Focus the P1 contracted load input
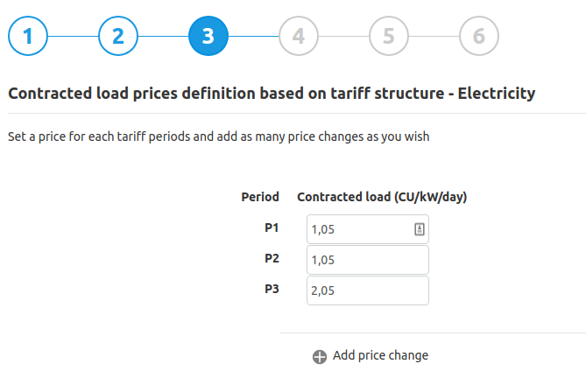 click(x=368, y=229)
